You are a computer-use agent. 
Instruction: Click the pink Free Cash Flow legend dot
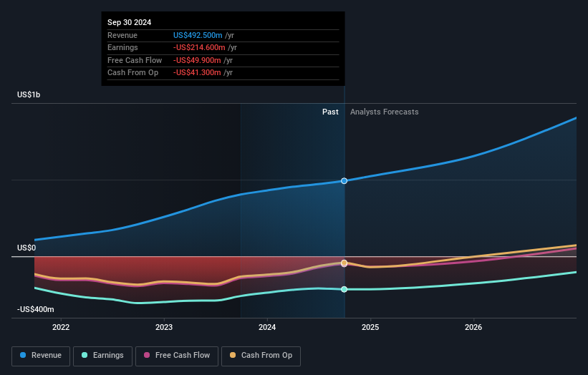click(147, 355)
